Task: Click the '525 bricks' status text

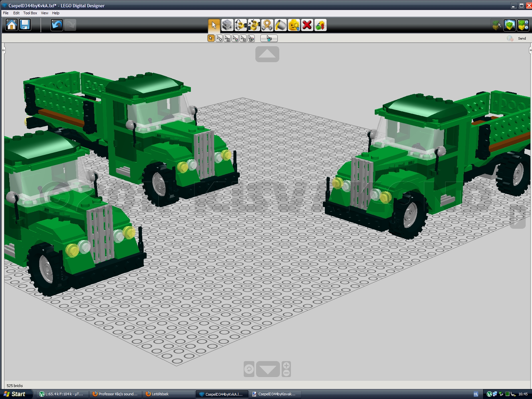Action: pyautogui.click(x=15, y=386)
